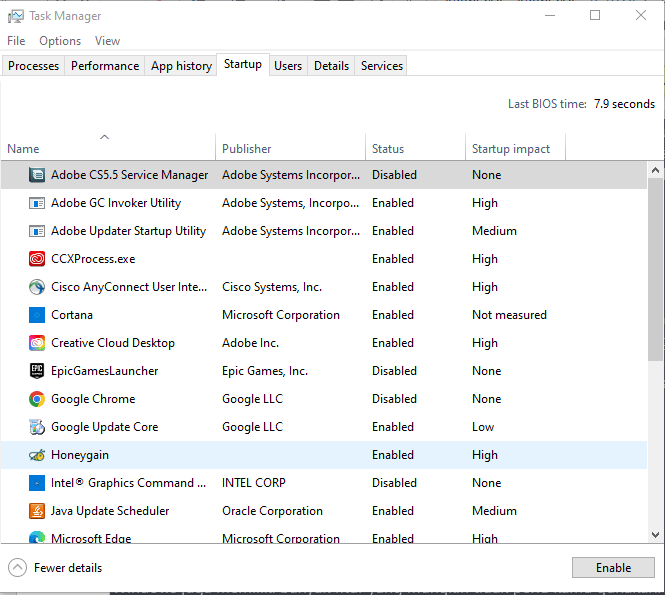Click the Intel Graphics Command icon
The width and height of the screenshot is (665, 595).
[37, 483]
